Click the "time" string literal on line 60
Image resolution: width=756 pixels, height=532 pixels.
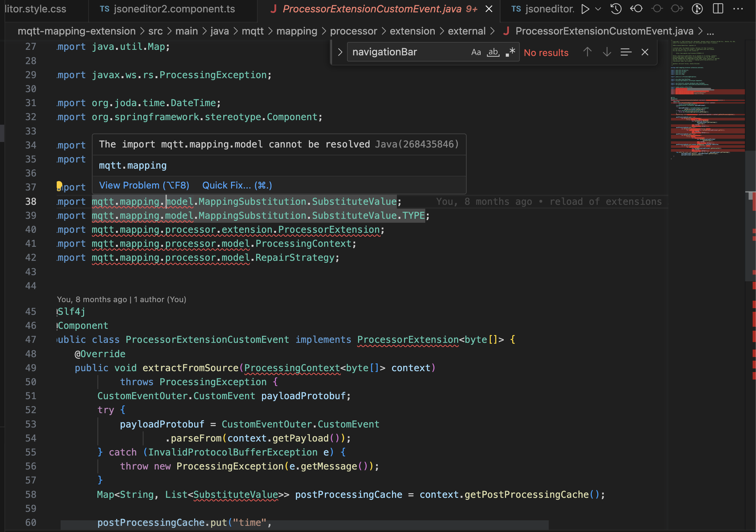(250, 523)
